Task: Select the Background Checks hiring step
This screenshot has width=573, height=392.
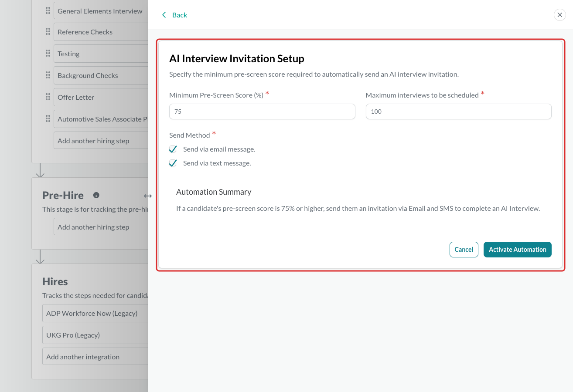Action: pos(101,75)
